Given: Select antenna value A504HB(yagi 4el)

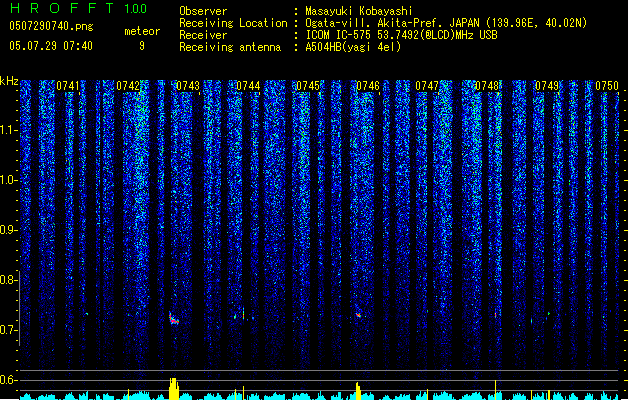Looking at the screenshot, I should click(353, 47).
